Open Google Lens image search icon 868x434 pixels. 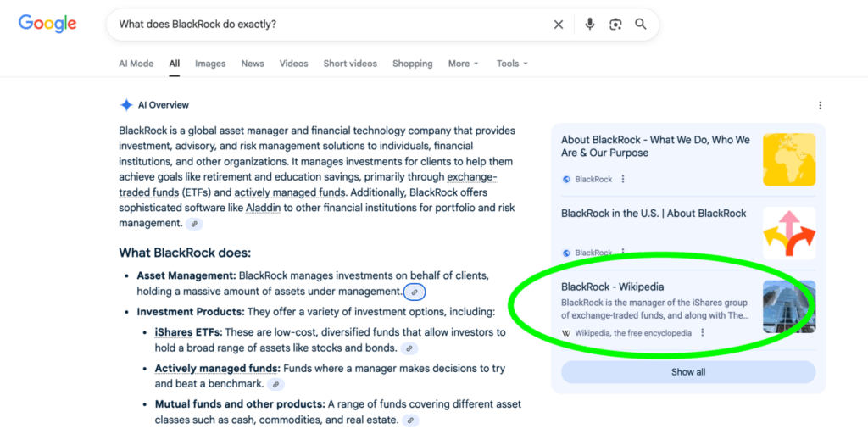click(x=615, y=25)
